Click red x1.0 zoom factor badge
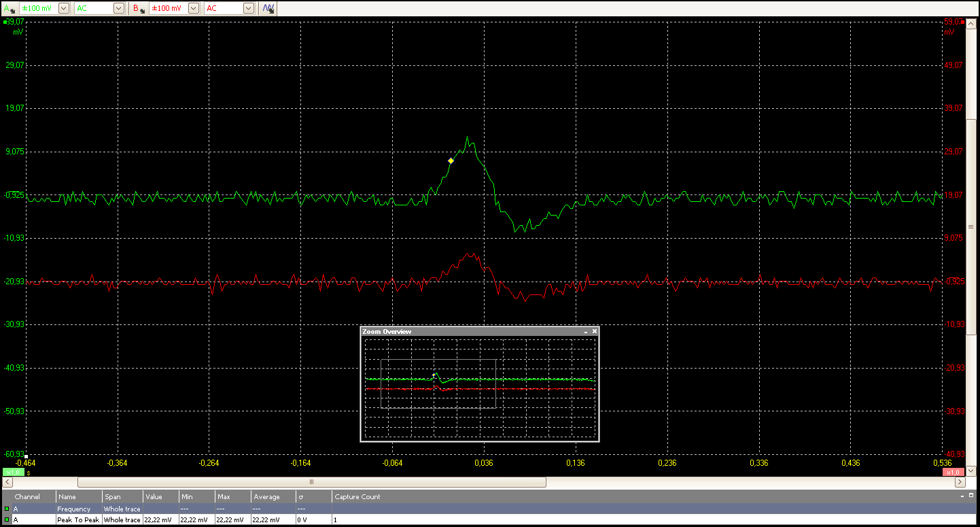The image size is (980, 527). (953, 472)
